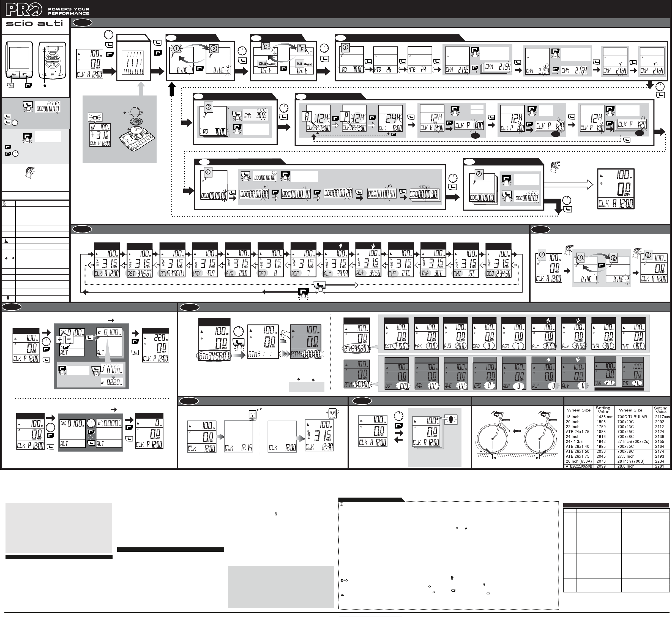Click the sleeping computer icon with z's
672x617 pixels.
pyautogui.click(x=255, y=415)
